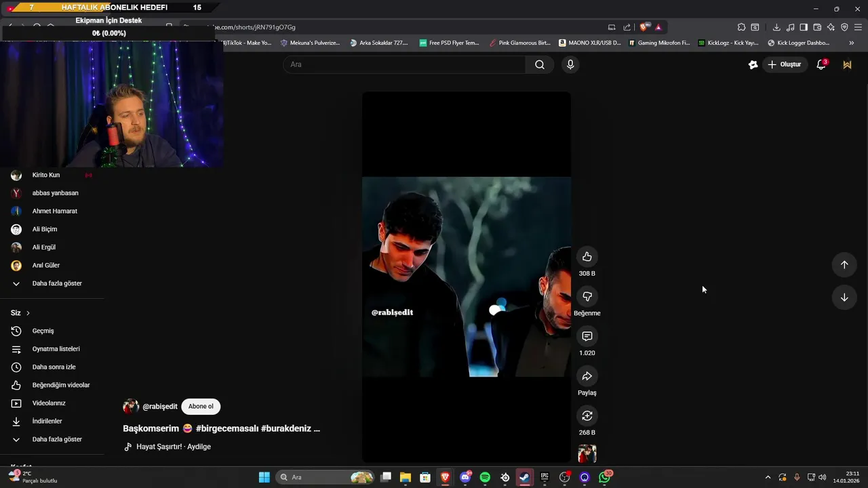Screen dimensions: 868x488
Task: Click the YouTube search magnifier button
Action: point(540,64)
